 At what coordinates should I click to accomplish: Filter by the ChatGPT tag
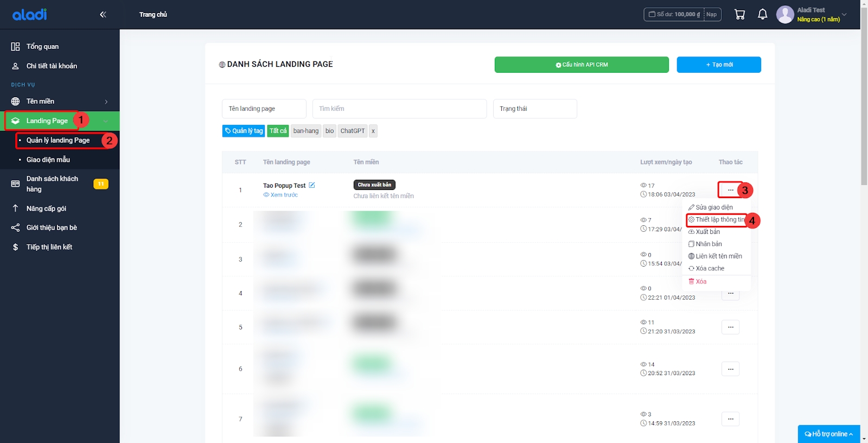point(352,131)
